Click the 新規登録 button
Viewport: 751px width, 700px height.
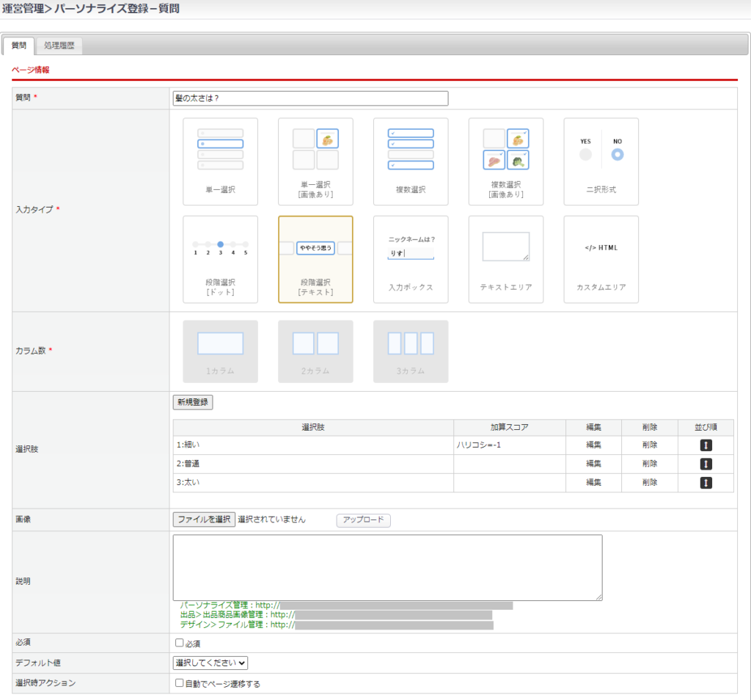coord(193,402)
